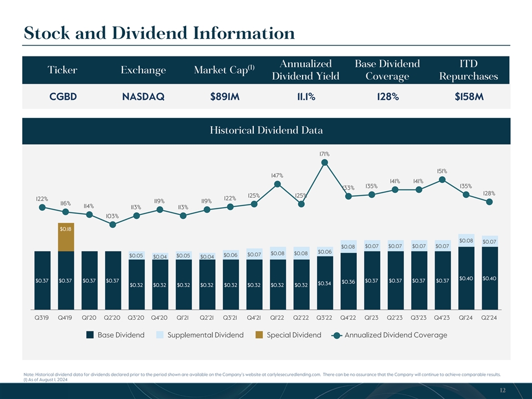Click the Q3'19 axis label

42,318
